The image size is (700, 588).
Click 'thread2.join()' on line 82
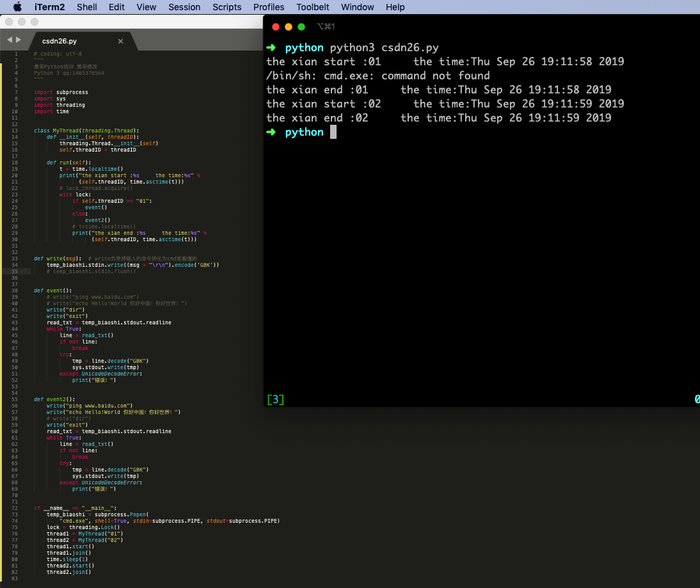[68, 573]
